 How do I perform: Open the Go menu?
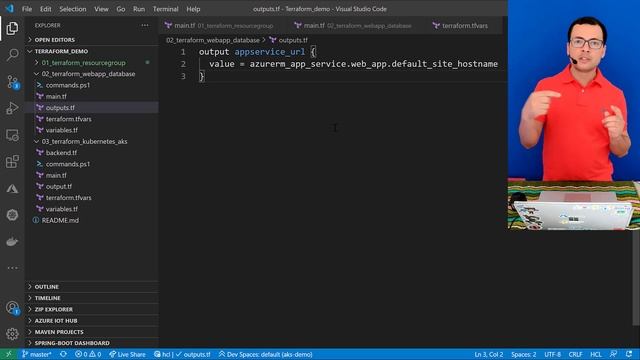pos(121,9)
